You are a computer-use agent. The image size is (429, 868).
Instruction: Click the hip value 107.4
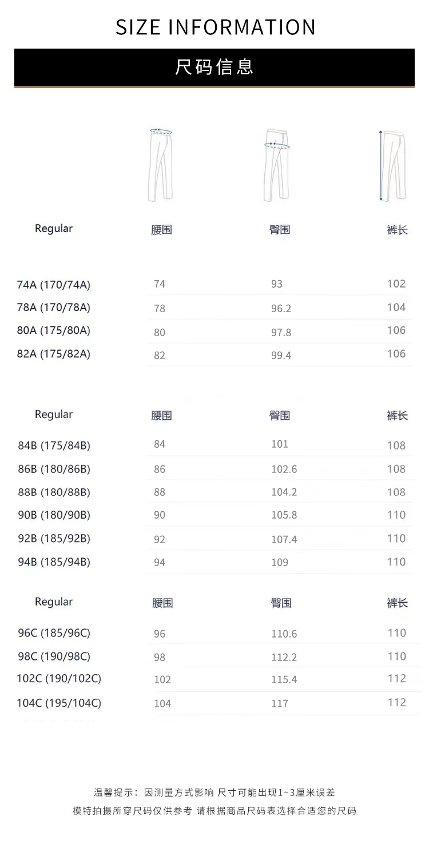284,539
